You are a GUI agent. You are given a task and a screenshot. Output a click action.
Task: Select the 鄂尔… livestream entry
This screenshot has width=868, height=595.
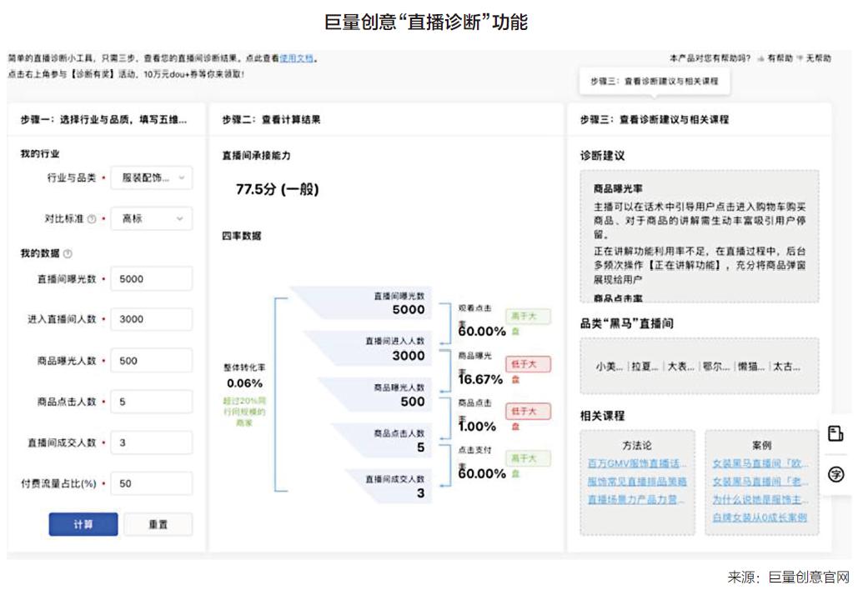pos(715,367)
